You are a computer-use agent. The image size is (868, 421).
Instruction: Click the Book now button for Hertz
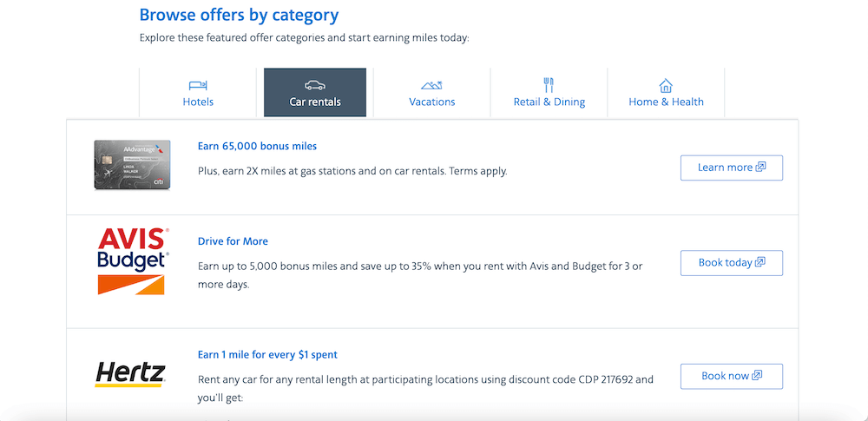click(731, 376)
